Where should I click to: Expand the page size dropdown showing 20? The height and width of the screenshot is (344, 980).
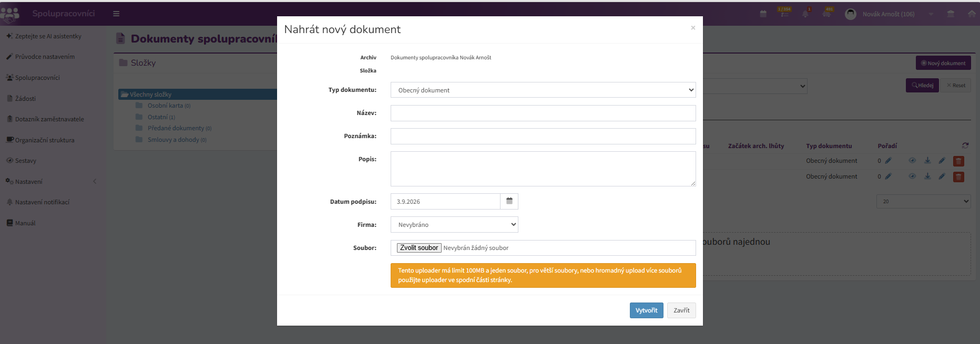click(923, 201)
